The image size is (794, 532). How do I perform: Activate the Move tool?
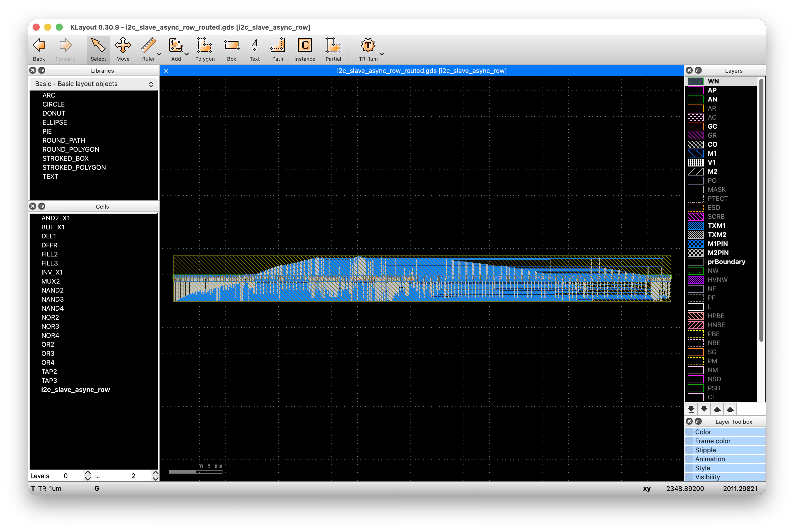pos(123,50)
